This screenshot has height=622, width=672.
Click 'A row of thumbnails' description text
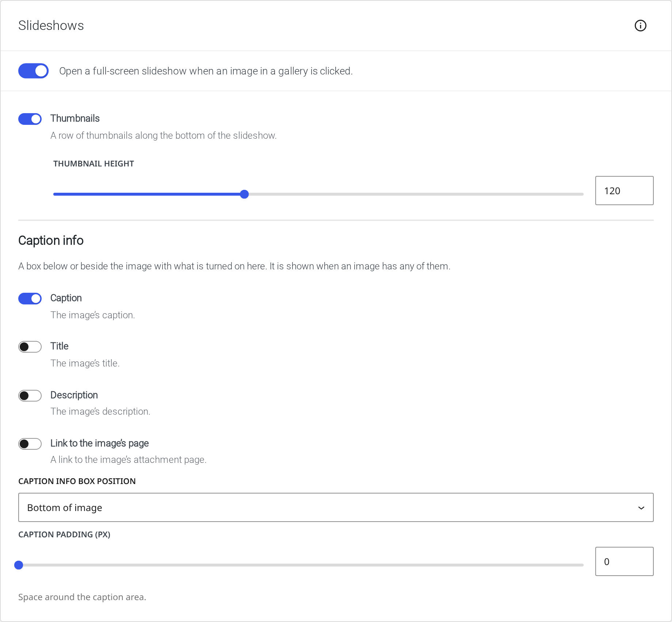(163, 135)
